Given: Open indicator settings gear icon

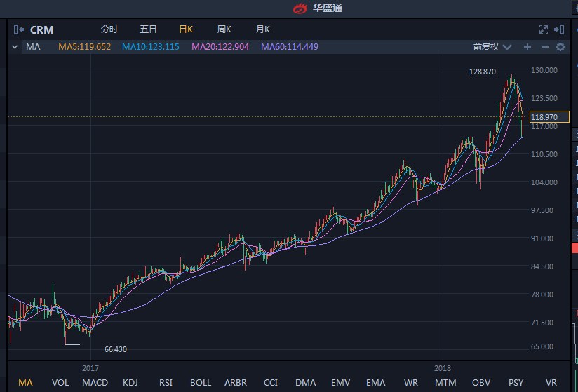Looking at the screenshot, I should click(560, 47).
